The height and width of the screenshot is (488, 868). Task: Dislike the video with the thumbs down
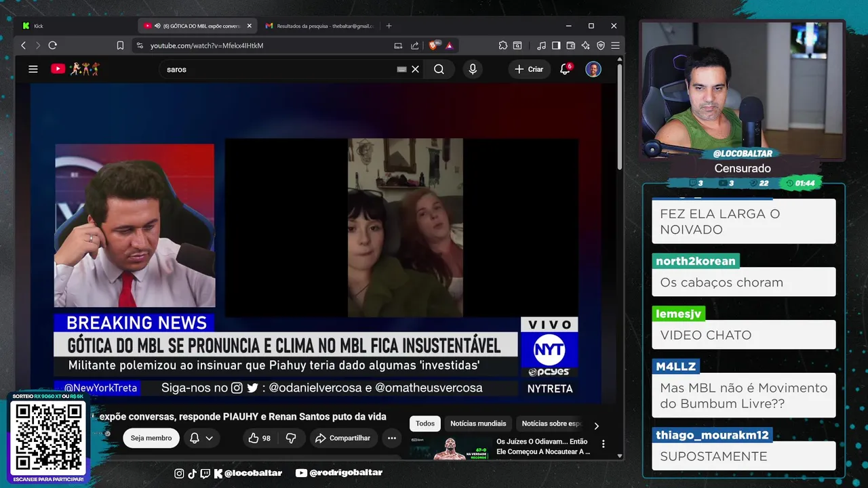pyautogui.click(x=291, y=439)
